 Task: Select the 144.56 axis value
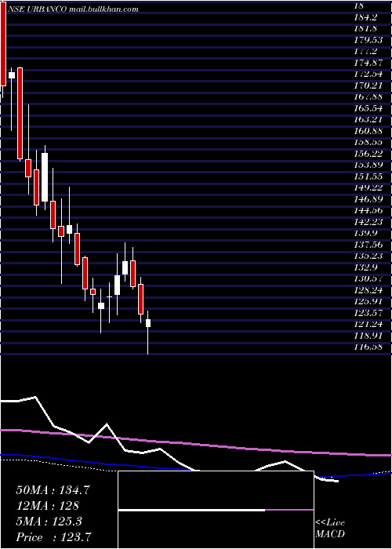(x=368, y=210)
